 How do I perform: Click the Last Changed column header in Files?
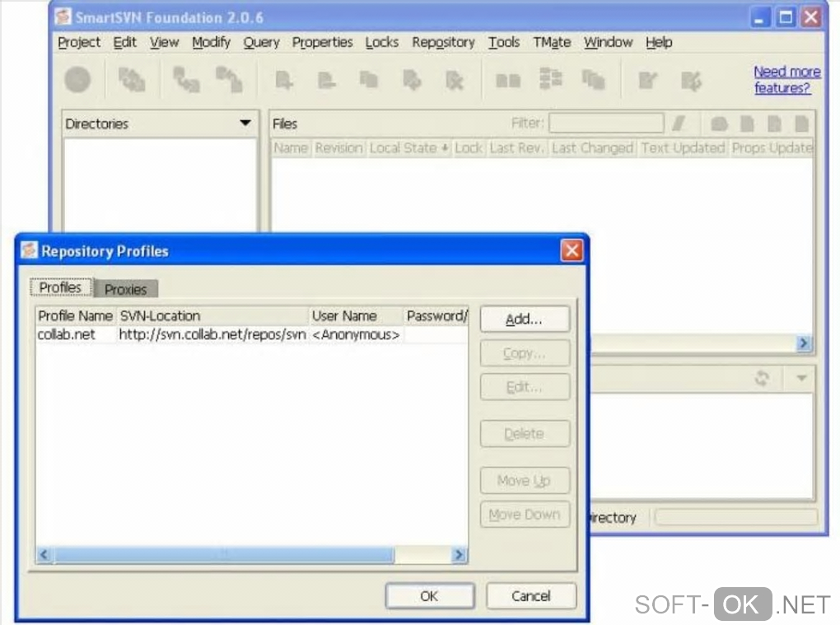click(592, 148)
